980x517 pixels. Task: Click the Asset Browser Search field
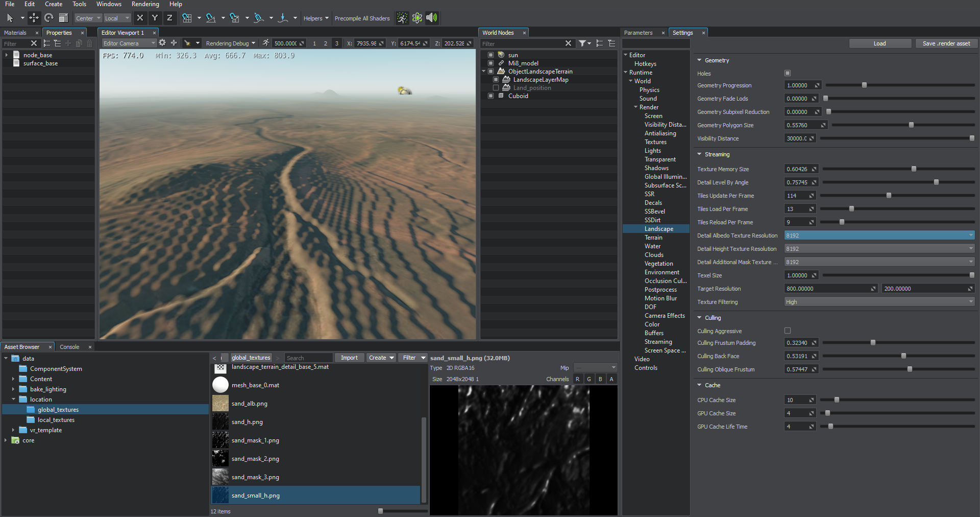point(308,358)
